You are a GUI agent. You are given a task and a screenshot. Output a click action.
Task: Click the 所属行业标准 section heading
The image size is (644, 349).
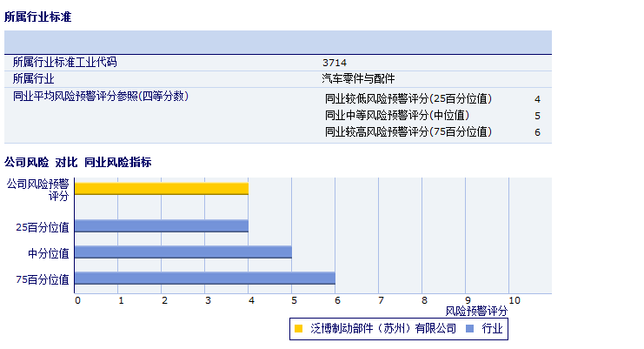tap(37, 17)
